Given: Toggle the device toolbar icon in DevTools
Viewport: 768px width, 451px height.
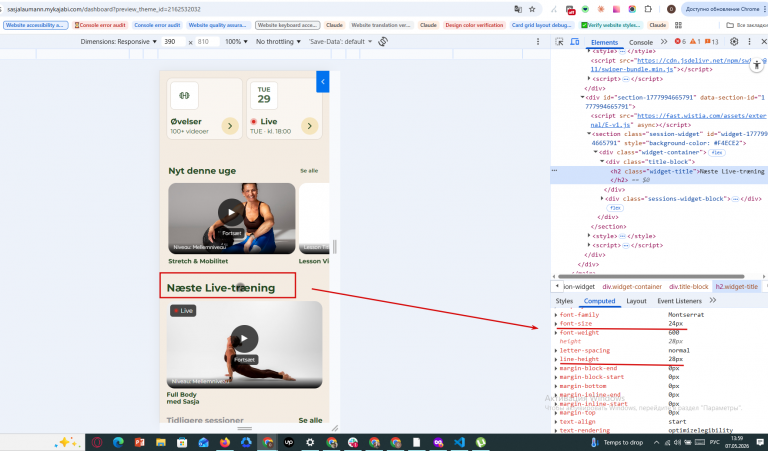Looking at the screenshot, I should pyautogui.click(x=575, y=42).
